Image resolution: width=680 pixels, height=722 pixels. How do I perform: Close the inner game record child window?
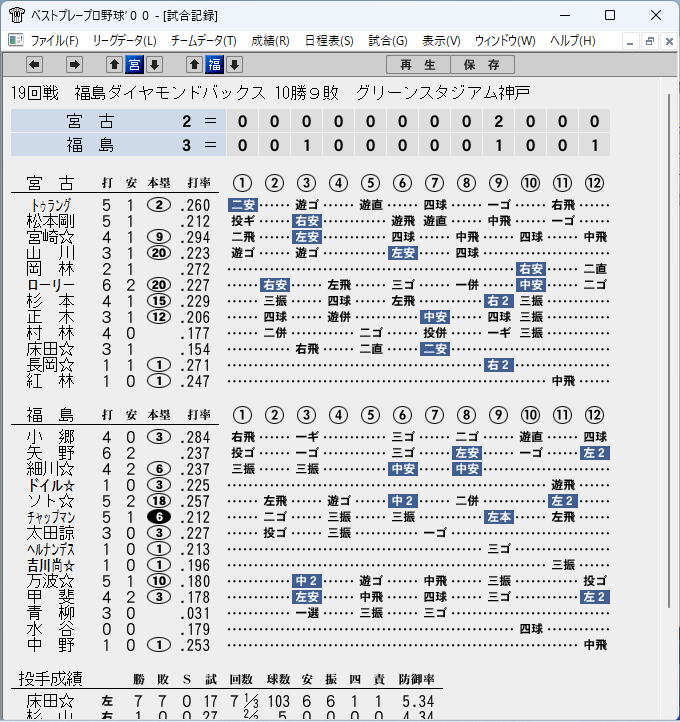tap(669, 41)
